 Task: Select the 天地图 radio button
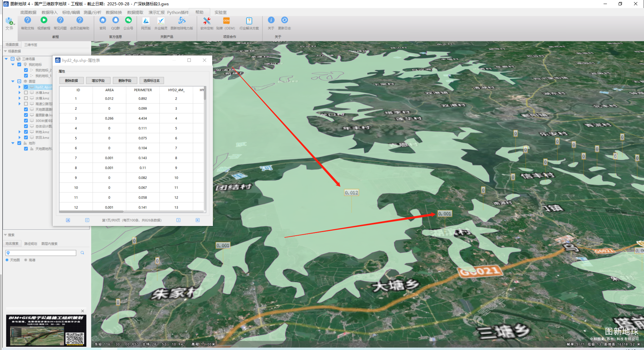[x=7, y=260]
